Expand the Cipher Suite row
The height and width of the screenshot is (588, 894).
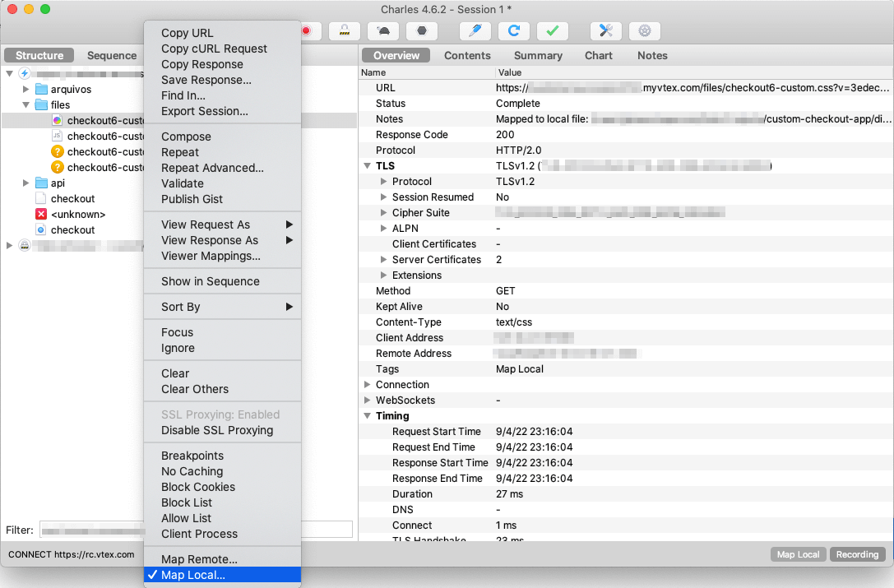pyautogui.click(x=384, y=213)
